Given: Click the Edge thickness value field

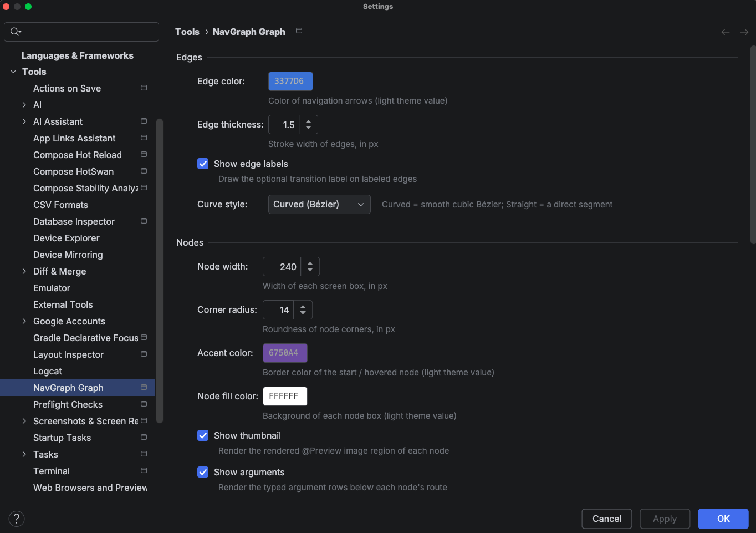Looking at the screenshot, I should [284, 125].
